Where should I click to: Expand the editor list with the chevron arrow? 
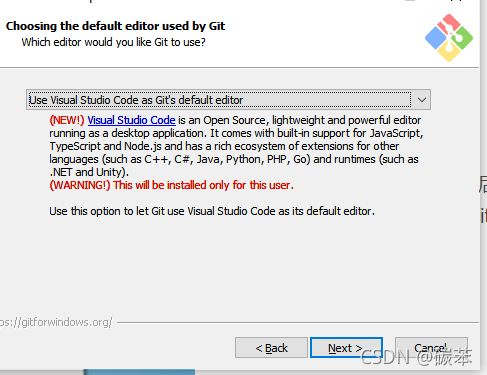point(422,100)
